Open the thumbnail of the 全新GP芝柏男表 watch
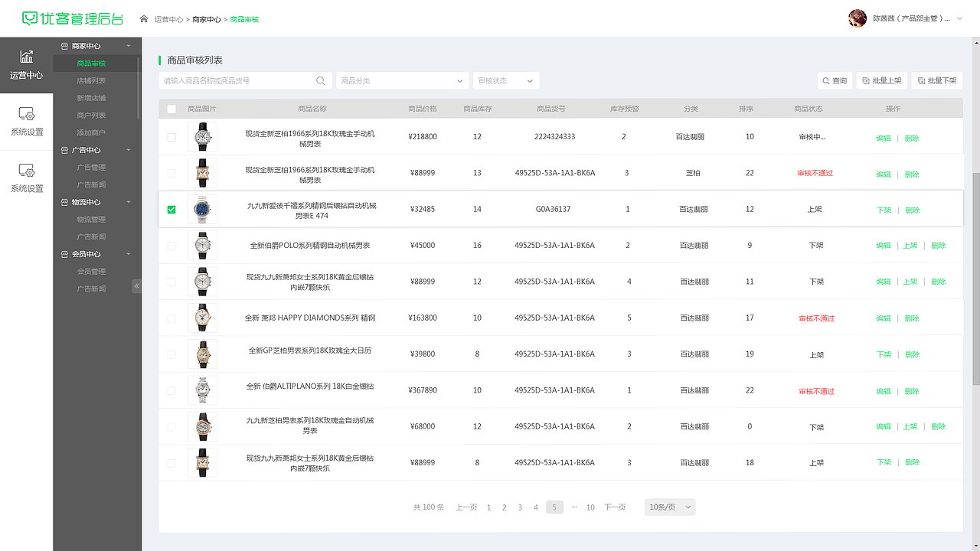The image size is (980, 551). click(202, 354)
